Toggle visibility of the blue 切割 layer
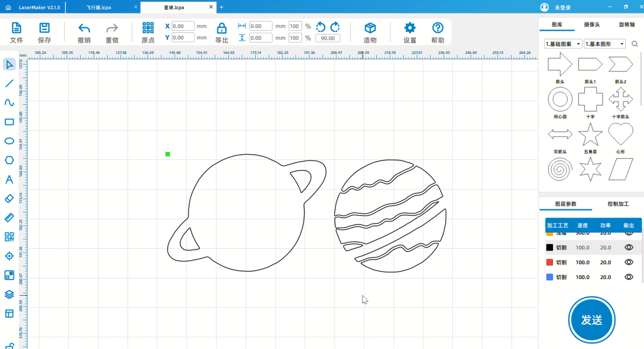The height and width of the screenshot is (349, 644). pyautogui.click(x=628, y=277)
